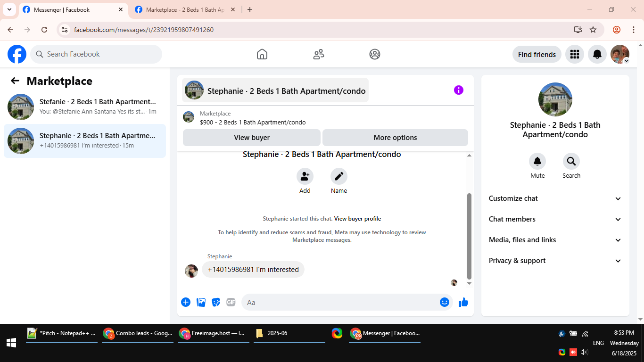Image resolution: width=644 pixels, height=362 pixels.
Task: Open conversation information purple icon
Action: [459, 90]
